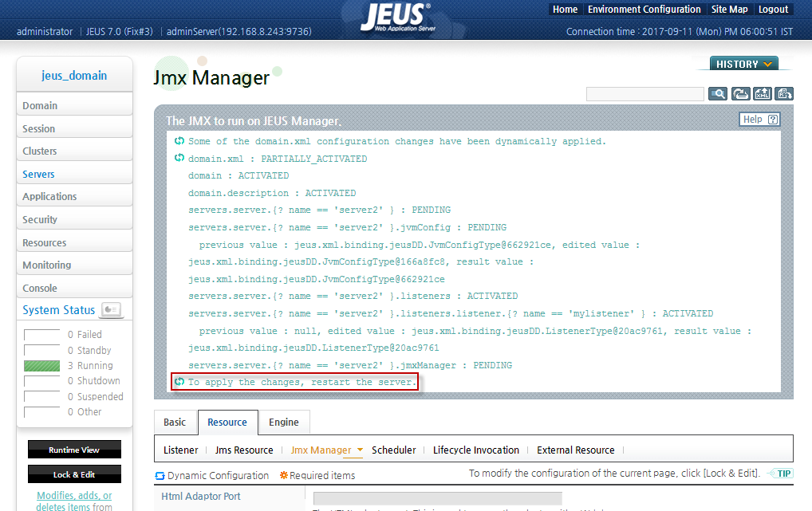Viewport: 812px width, 511px height.
Task: Click the search magnifier icon
Action: [717, 94]
